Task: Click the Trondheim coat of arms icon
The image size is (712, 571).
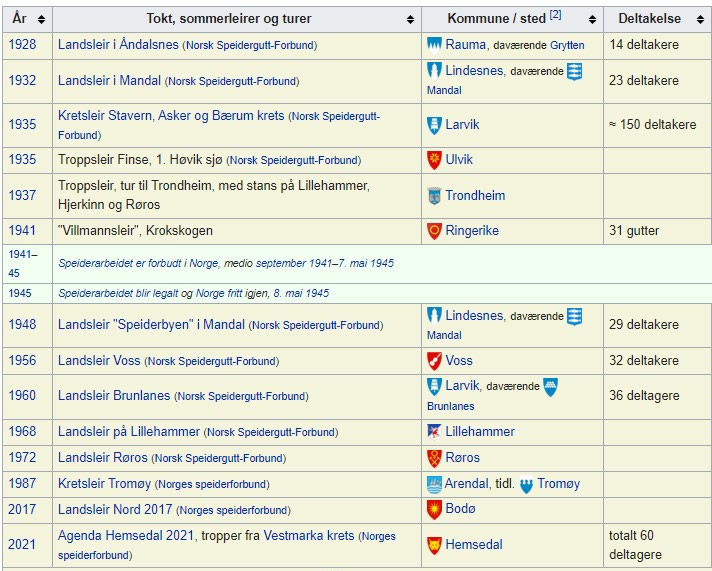Action: (x=434, y=196)
